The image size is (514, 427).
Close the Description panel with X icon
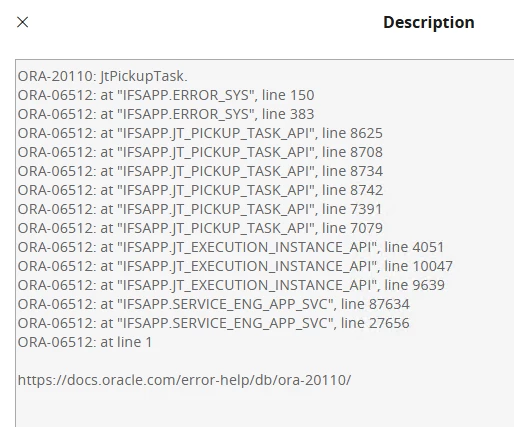pyautogui.click(x=22, y=22)
